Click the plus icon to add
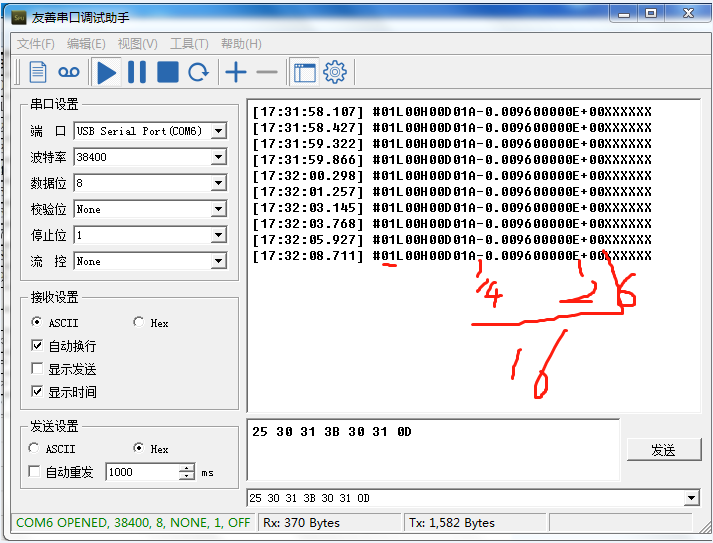 click(235, 72)
